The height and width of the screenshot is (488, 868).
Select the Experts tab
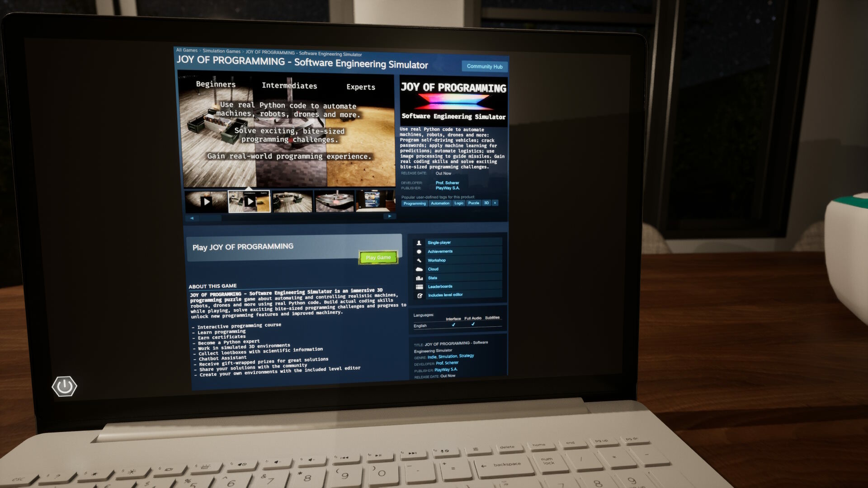coord(360,86)
